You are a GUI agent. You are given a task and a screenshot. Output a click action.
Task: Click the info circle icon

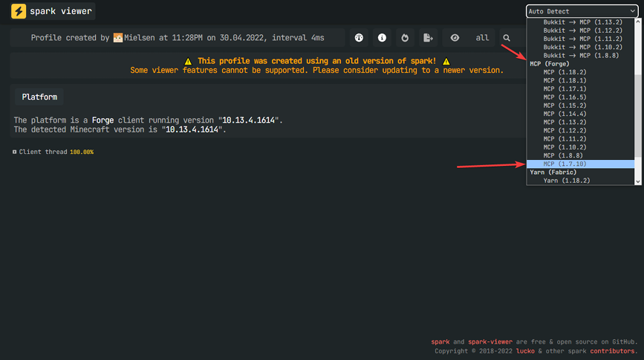382,38
